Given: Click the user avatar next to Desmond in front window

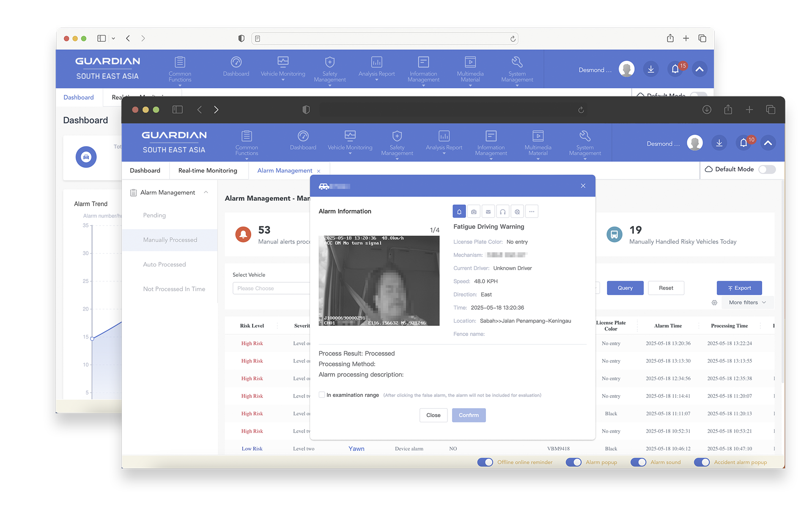Looking at the screenshot, I should coord(695,143).
